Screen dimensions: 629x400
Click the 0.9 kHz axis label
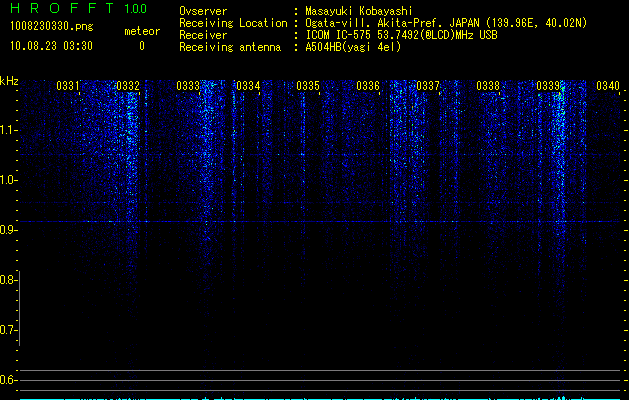[7, 230]
